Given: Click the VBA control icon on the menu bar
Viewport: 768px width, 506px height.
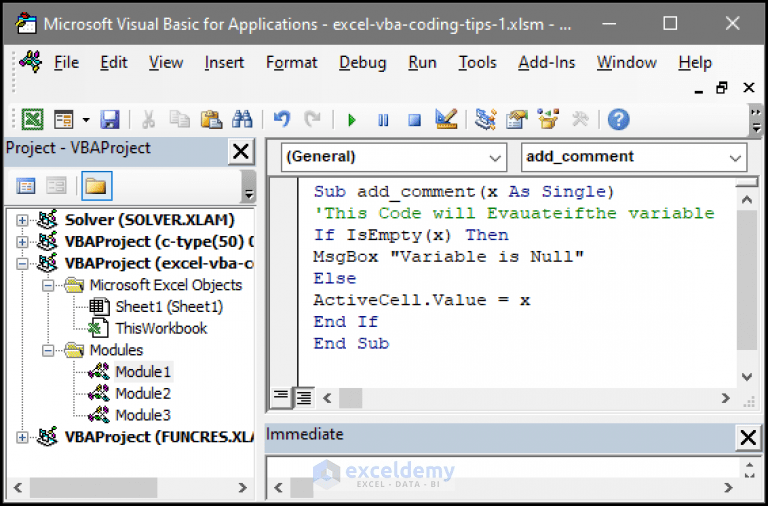Looking at the screenshot, I should pyautogui.click(x=31, y=62).
